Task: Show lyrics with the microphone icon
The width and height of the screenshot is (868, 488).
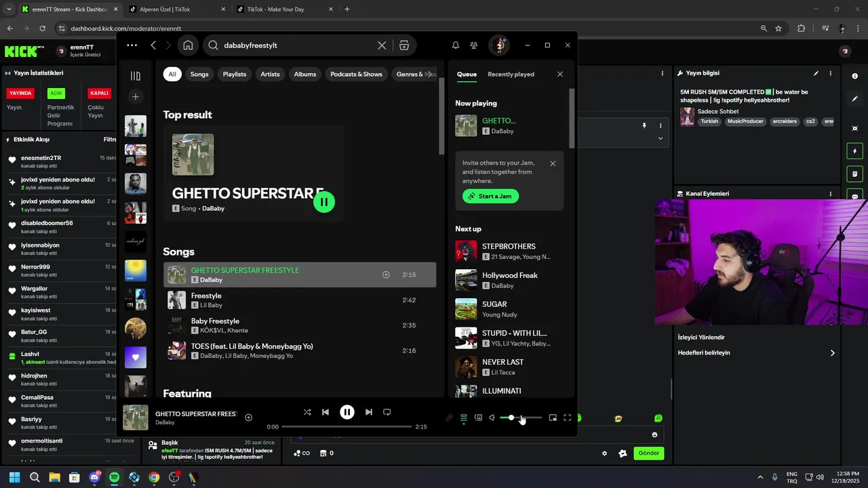Action: [449, 418]
